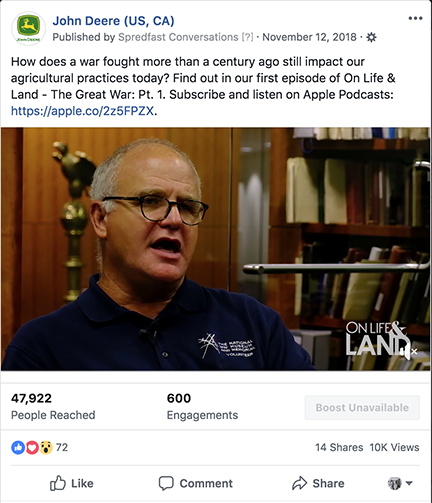The image size is (432, 503).
Task: Expand the post-as profile selector dropdown
Action: coord(400,483)
